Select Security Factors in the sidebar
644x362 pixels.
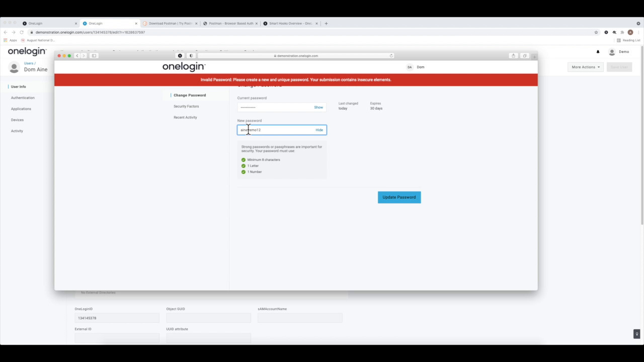click(x=186, y=106)
